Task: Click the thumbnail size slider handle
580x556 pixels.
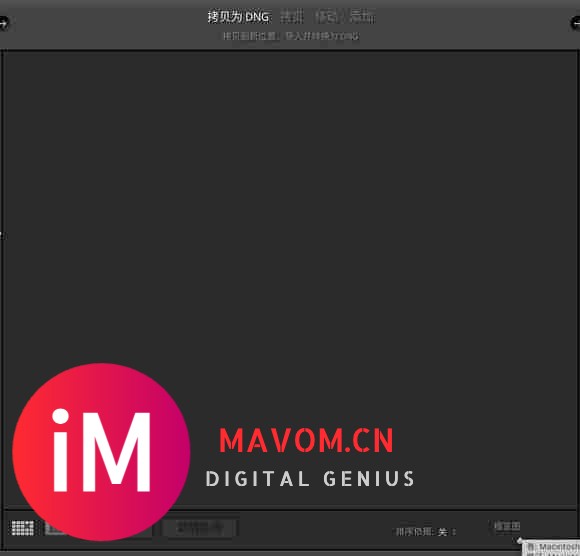Action: [x=520, y=541]
